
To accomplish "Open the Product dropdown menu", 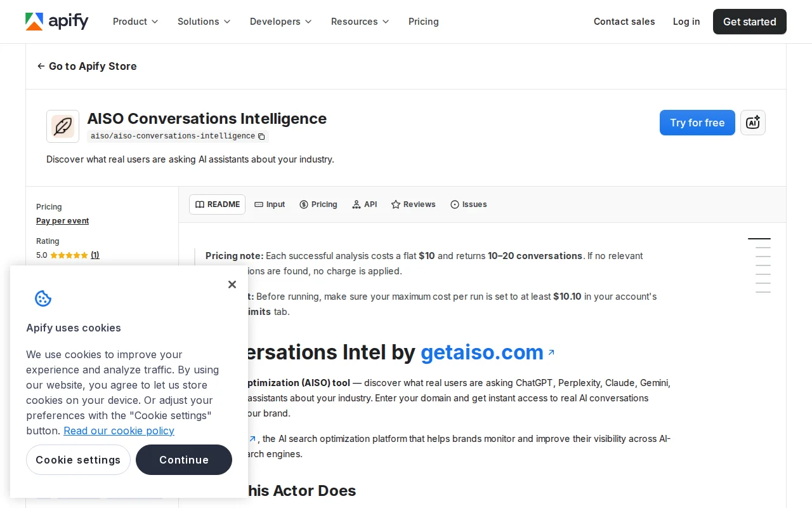I will (135, 22).
